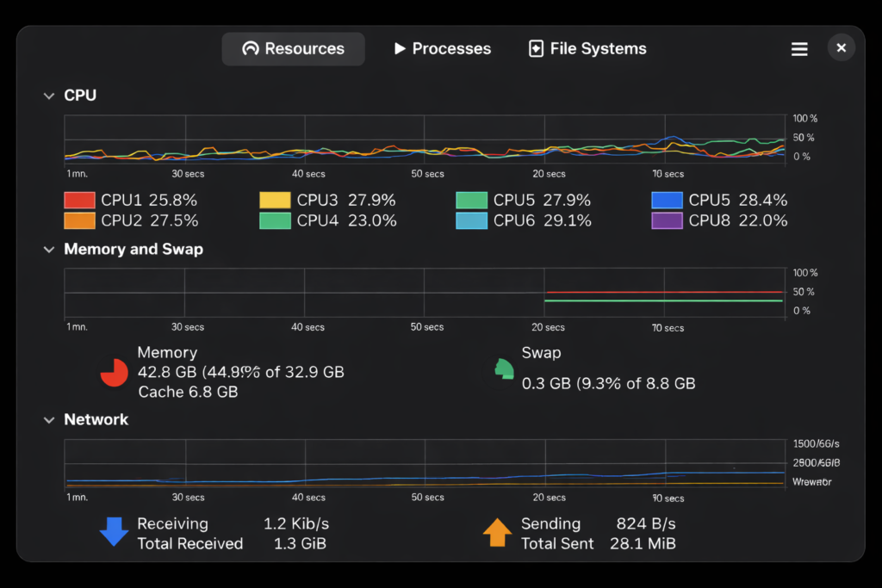Click the green Swap usage pie icon
The width and height of the screenshot is (882, 588).
pyautogui.click(x=503, y=368)
